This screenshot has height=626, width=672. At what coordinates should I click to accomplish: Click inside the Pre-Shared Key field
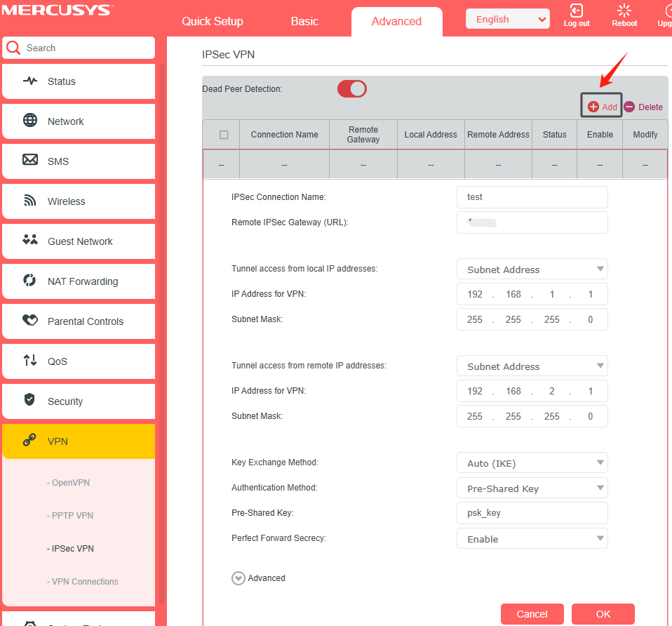(532, 513)
